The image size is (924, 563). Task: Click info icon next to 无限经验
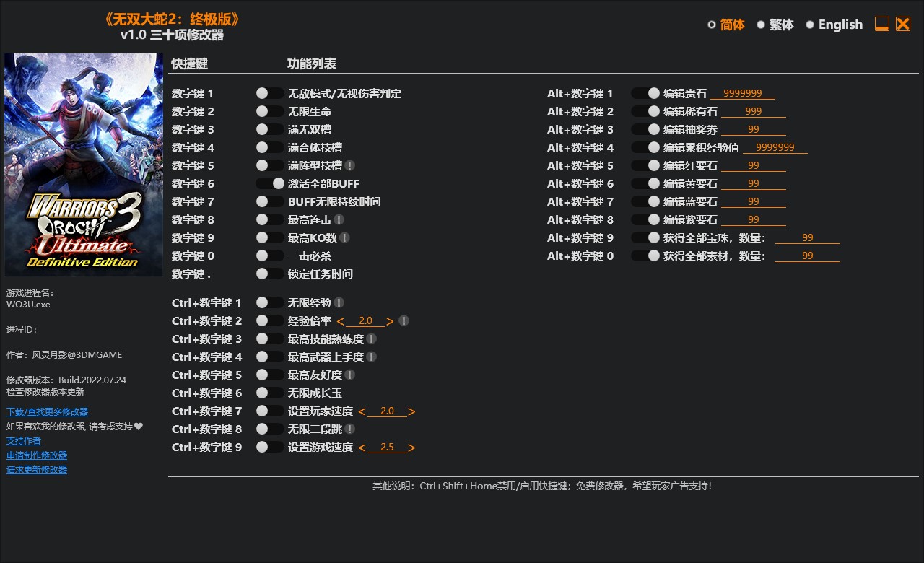(339, 302)
